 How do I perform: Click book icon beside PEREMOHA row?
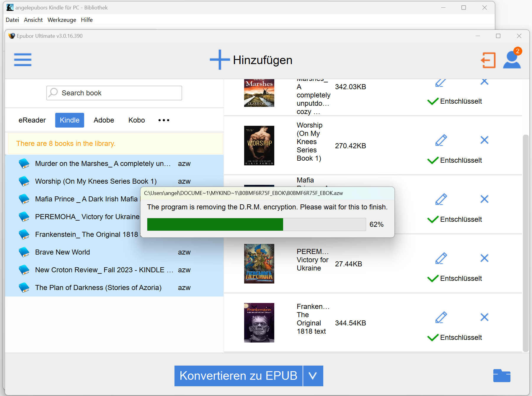click(x=24, y=216)
